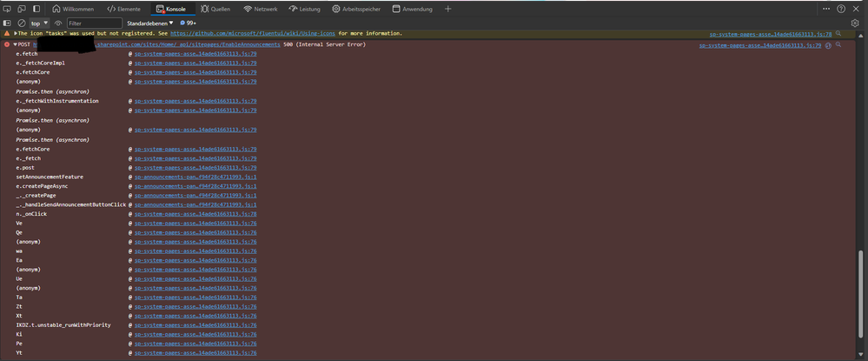The image size is (868, 361).
Task: Show the console sidebar
Action: point(7,23)
